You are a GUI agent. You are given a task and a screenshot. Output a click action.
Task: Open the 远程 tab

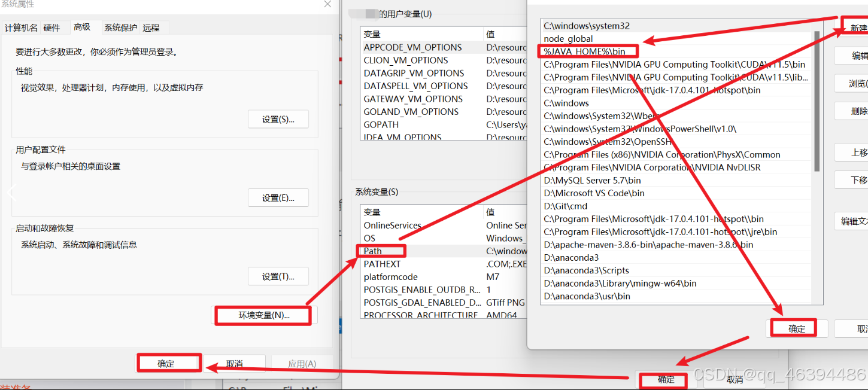click(x=151, y=28)
